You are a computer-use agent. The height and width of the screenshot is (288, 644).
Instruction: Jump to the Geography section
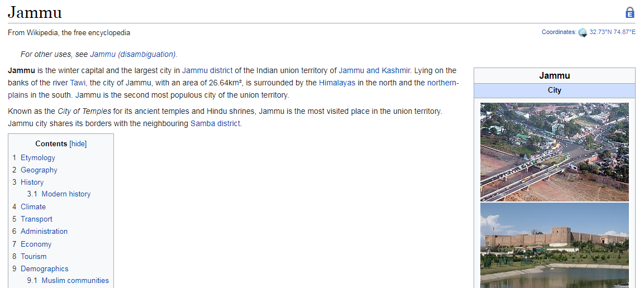click(39, 170)
